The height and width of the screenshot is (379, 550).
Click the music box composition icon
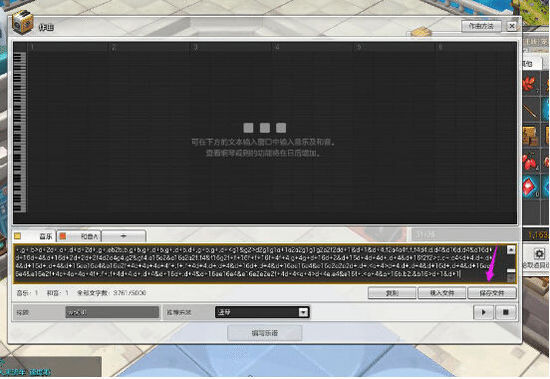[x=22, y=23]
